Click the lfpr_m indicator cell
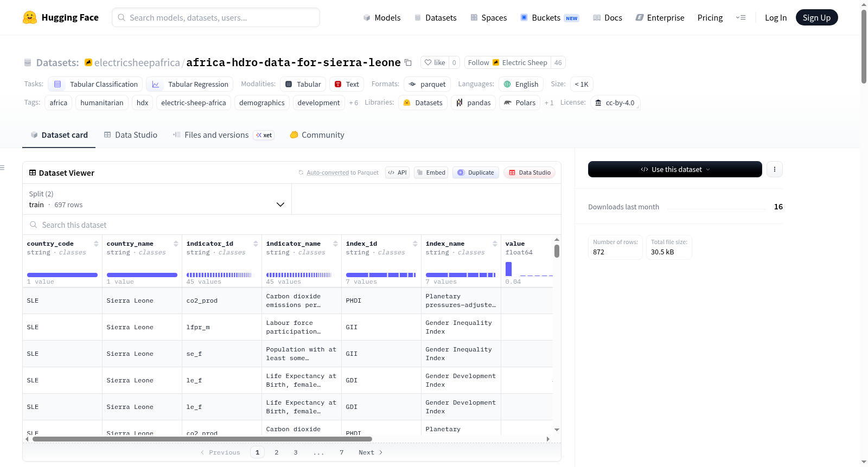 click(221, 327)
